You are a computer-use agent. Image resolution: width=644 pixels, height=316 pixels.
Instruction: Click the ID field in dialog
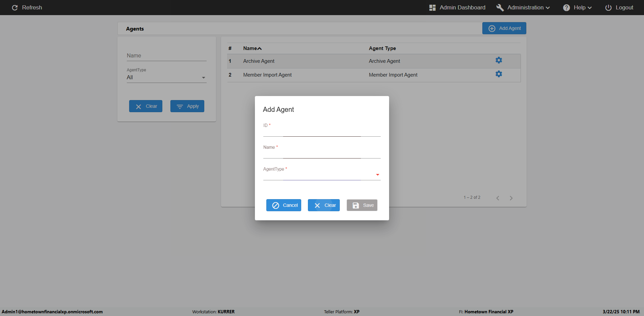click(322, 132)
